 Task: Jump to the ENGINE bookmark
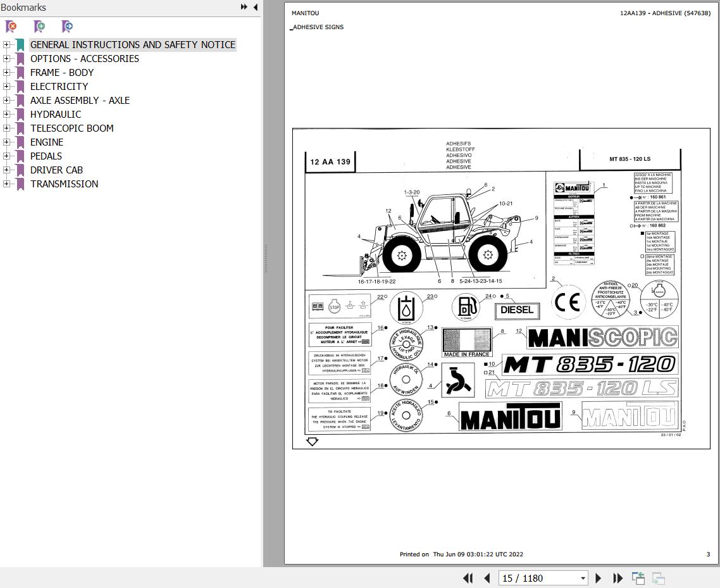point(47,142)
